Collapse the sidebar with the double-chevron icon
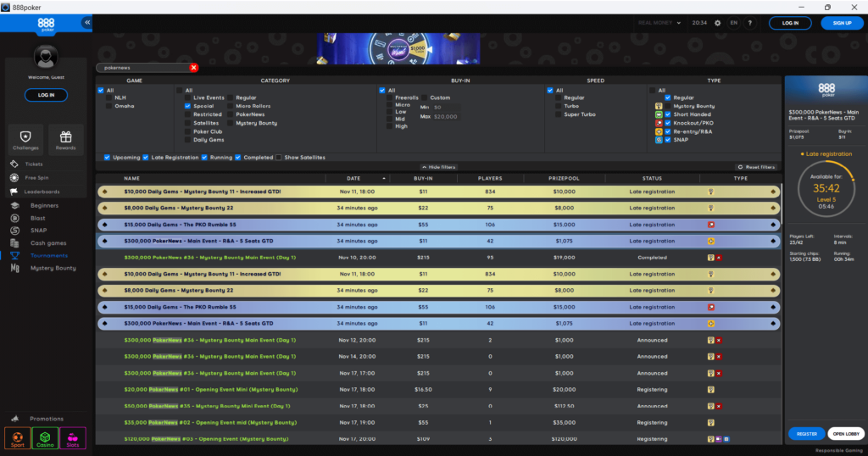Screen dimensions: 868x456 87,22
